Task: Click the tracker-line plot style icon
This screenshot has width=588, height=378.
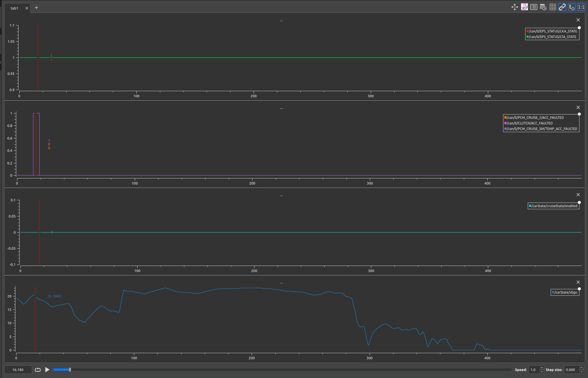Action: point(524,7)
